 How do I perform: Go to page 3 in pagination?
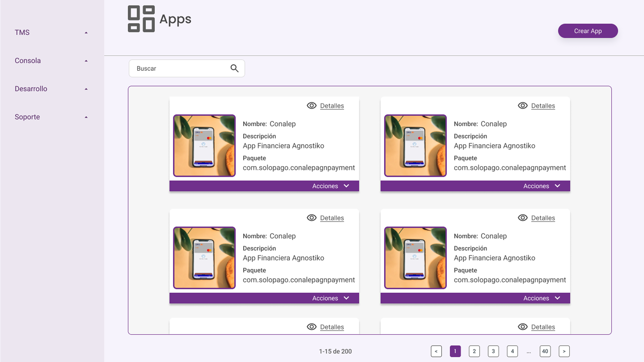click(493, 351)
